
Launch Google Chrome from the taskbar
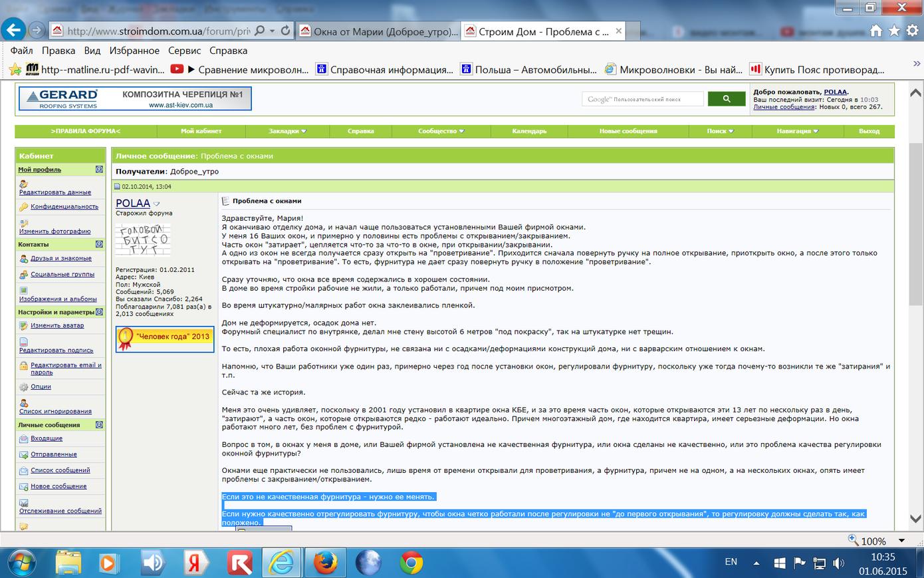click(411, 563)
